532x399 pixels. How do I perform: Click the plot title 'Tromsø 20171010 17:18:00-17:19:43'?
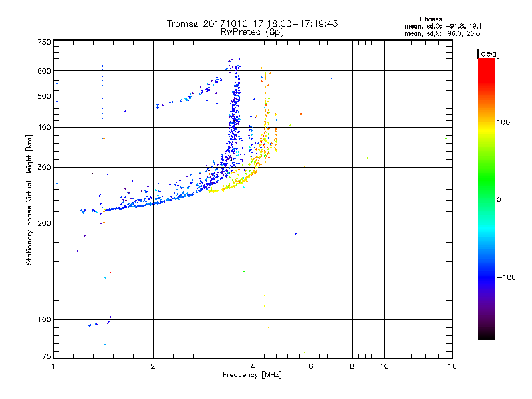point(253,23)
